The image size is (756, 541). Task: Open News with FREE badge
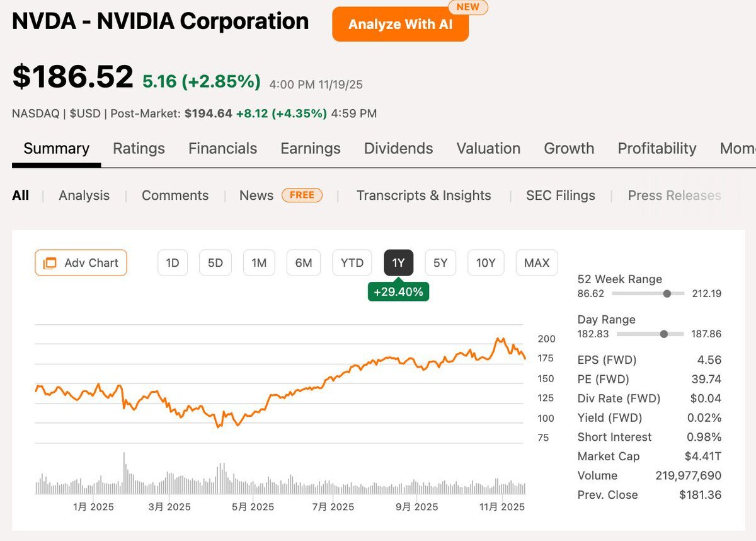coord(256,195)
